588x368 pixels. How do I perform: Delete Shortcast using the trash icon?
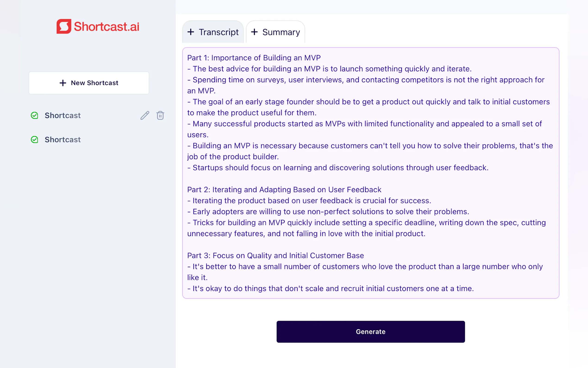160,115
